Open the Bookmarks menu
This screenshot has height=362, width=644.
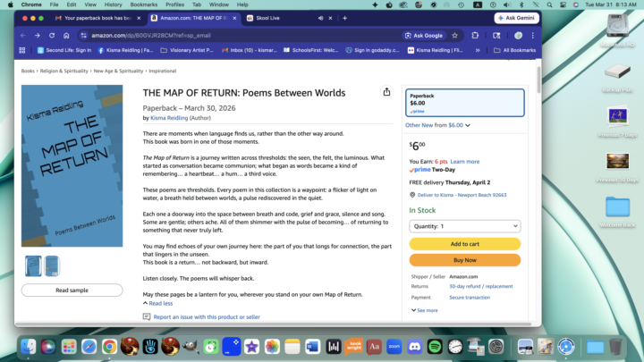pyautogui.click(x=144, y=5)
